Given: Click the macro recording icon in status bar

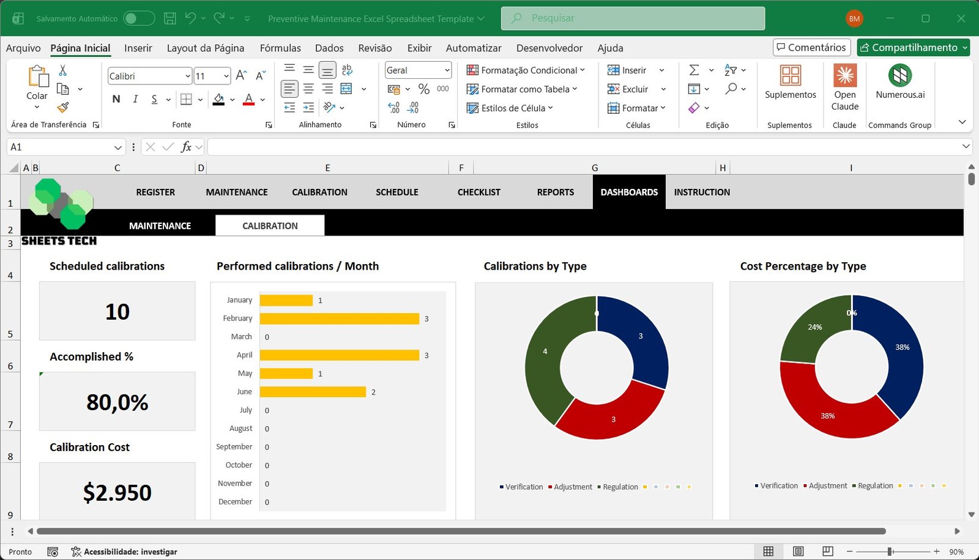Looking at the screenshot, I should pyautogui.click(x=53, y=551).
